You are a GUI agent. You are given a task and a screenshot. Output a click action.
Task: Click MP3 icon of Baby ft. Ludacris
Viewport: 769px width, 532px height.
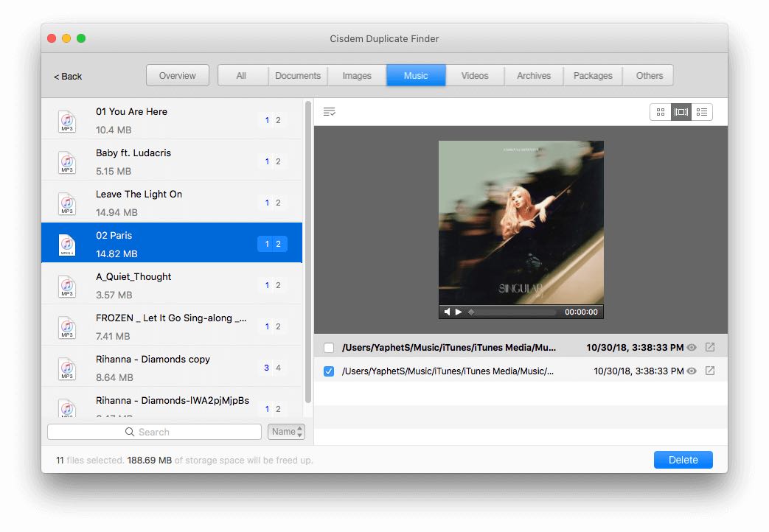point(67,162)
